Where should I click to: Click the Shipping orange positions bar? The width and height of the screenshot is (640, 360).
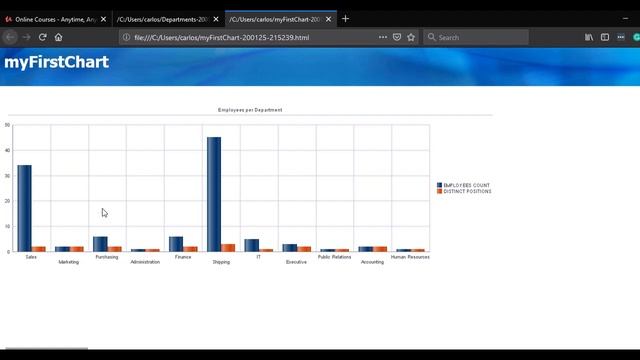pos(228,248)
